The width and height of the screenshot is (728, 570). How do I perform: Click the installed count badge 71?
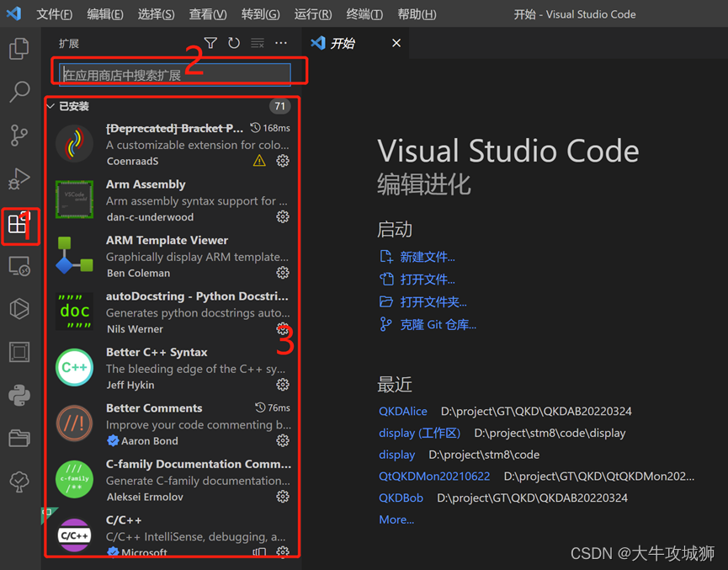tap(280, 106)
